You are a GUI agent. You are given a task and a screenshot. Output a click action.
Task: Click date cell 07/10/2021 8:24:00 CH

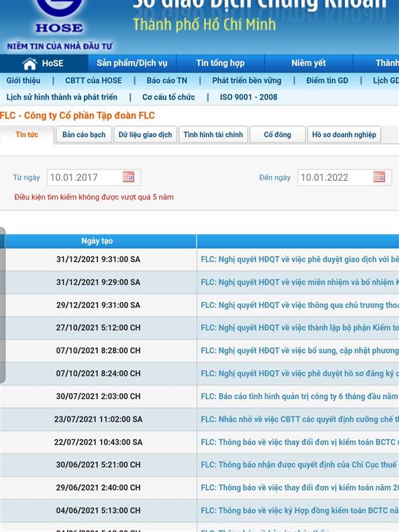(x=98, y=374)
